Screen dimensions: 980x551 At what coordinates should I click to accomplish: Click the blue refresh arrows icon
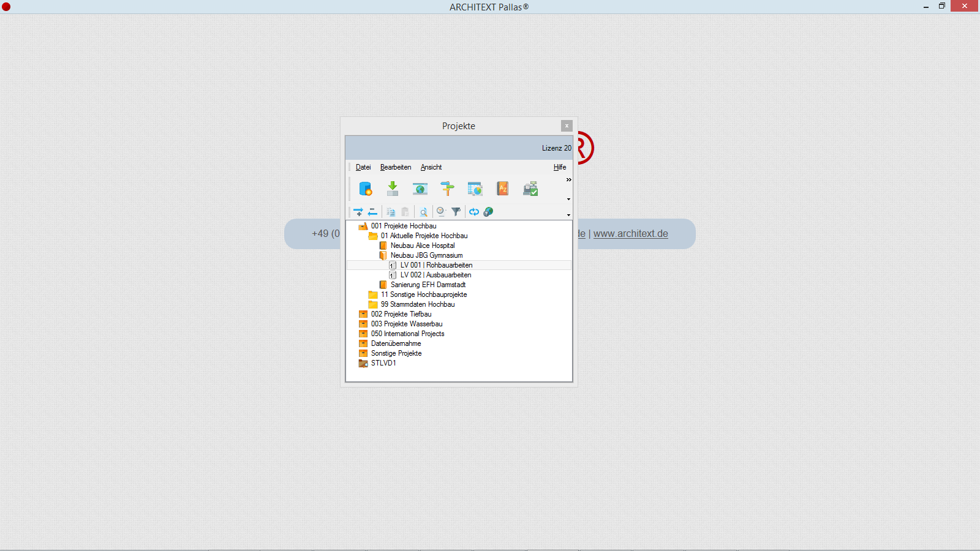click(474, 212)
